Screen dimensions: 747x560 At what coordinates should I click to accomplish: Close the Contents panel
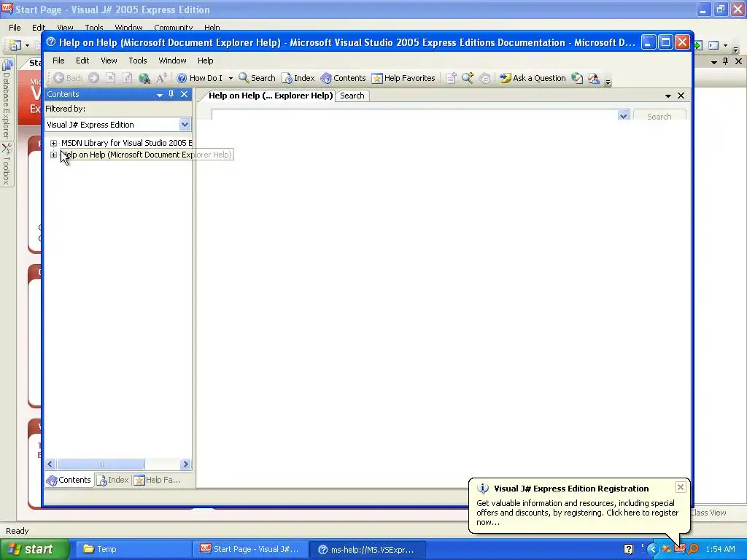coord(185,94)
